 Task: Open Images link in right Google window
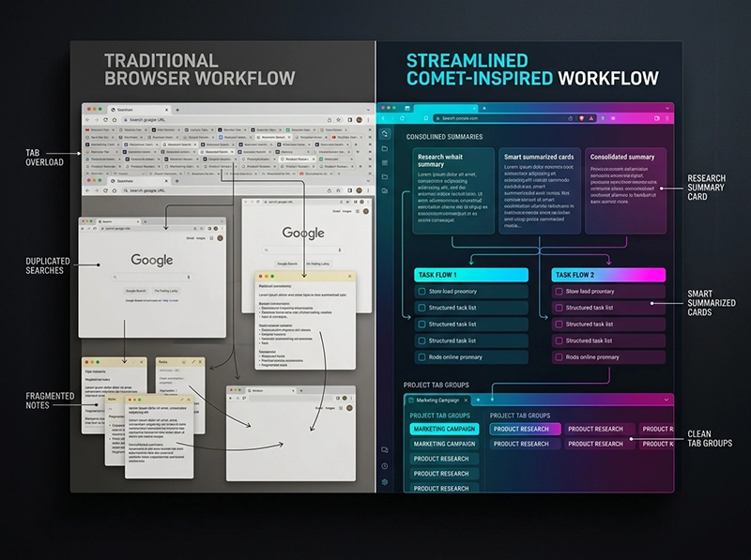point(346,211)
